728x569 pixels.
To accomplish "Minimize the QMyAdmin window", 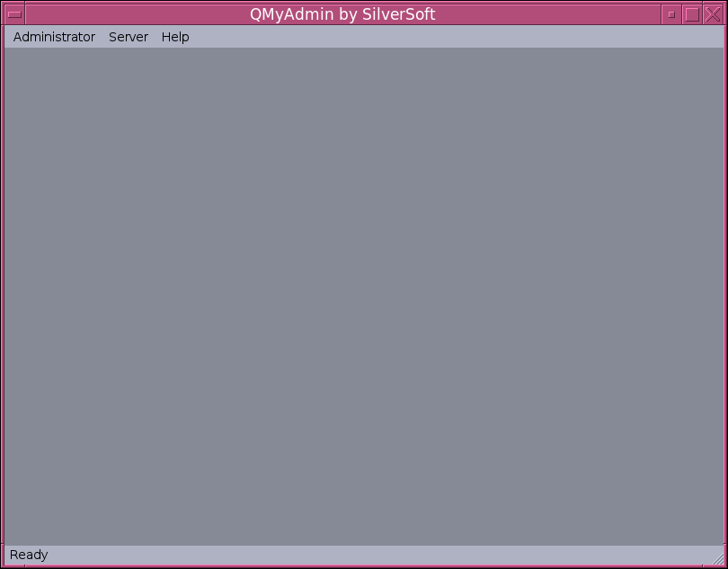I will tap(671, 14).
